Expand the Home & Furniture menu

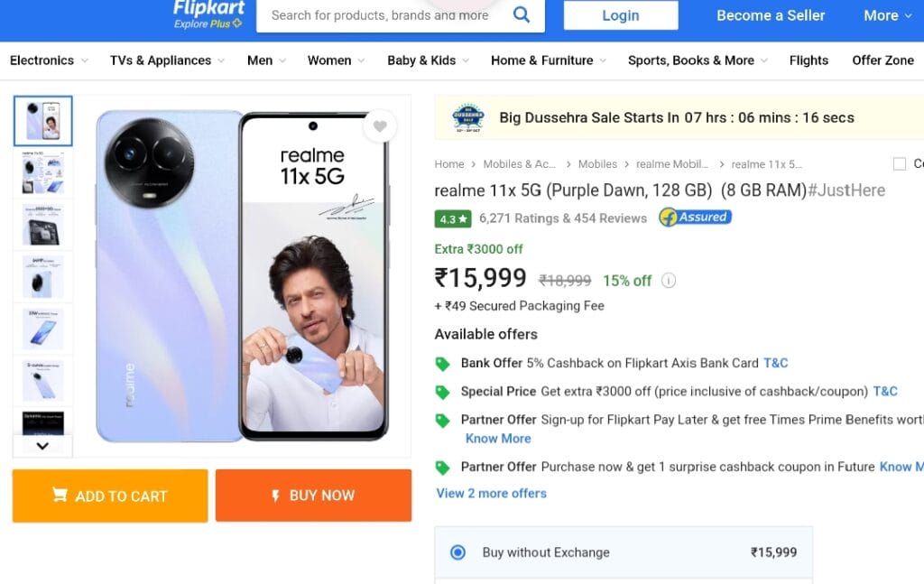coord(548,60)
